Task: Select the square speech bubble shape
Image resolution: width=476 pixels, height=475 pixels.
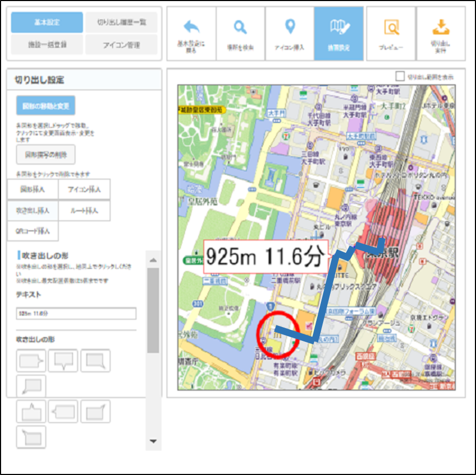Action: coord(95,360)
